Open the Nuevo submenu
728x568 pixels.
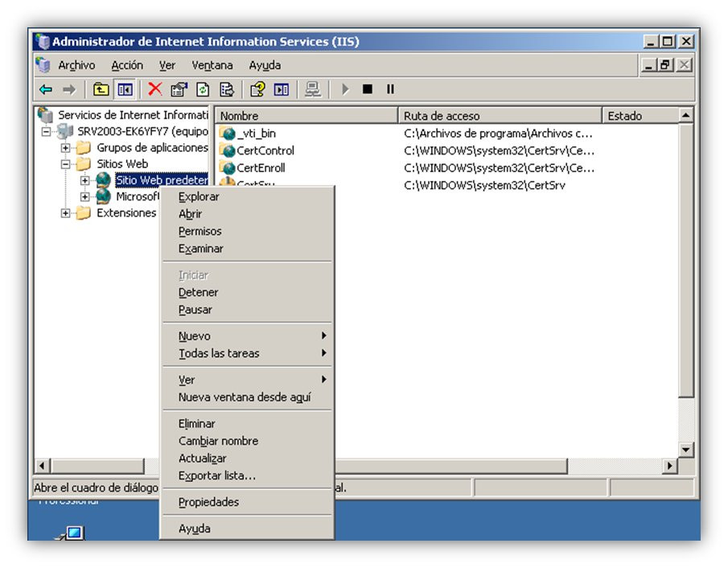point(247,335)
